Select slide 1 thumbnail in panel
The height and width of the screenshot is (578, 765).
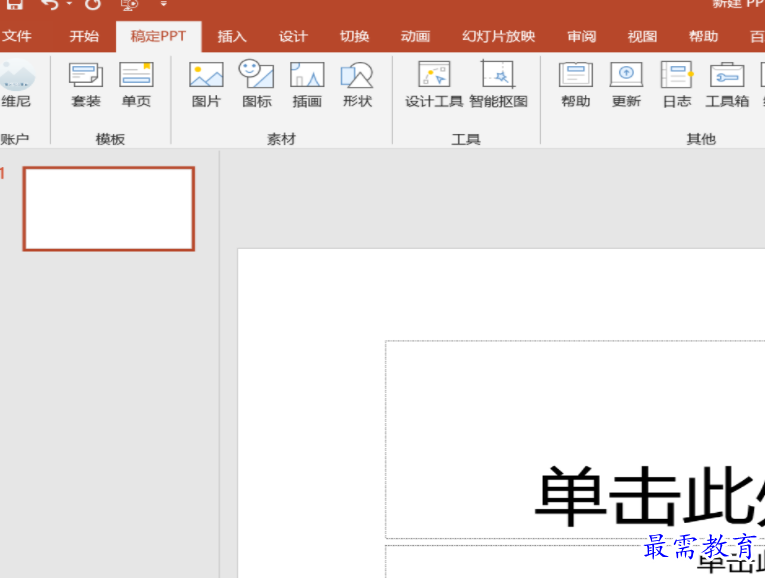(108, 209)
